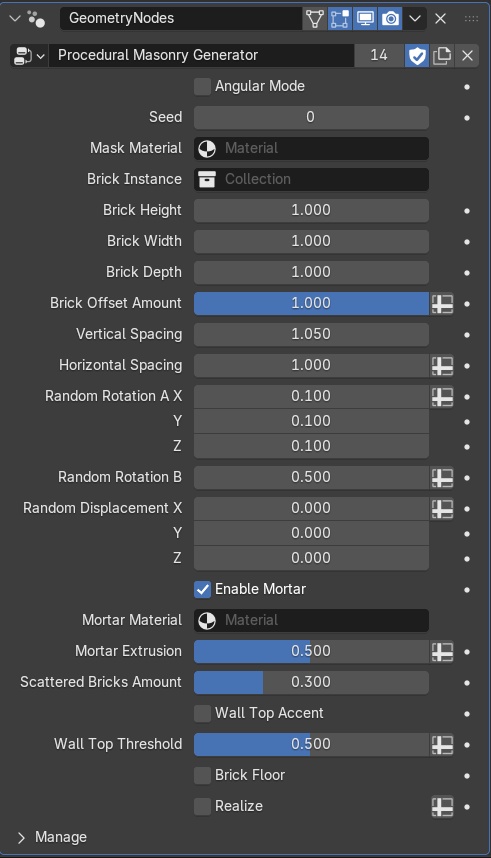Disable the Enable Mortar checkbox
This screenshot has height=858, width=491.
(x=203, y=589)
